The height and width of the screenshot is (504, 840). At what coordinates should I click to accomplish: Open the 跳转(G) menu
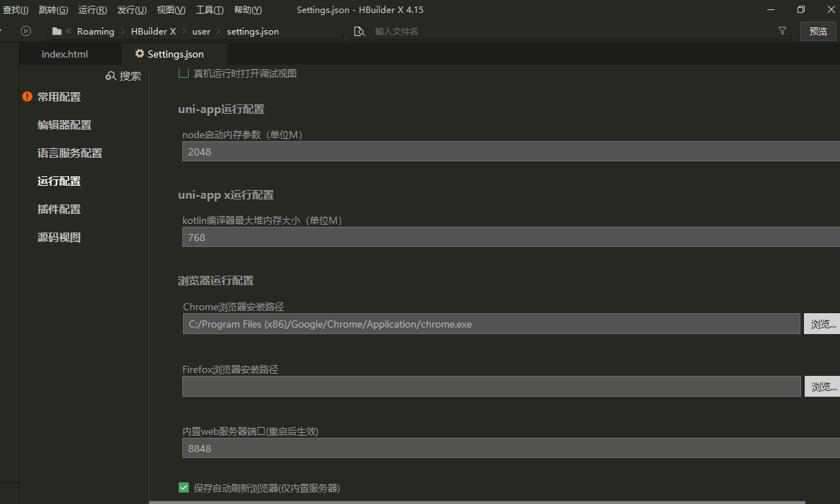click(x=53, y=9)
